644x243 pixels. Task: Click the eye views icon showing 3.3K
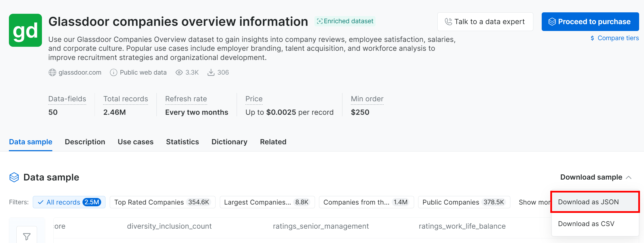[x=179, y=73]
